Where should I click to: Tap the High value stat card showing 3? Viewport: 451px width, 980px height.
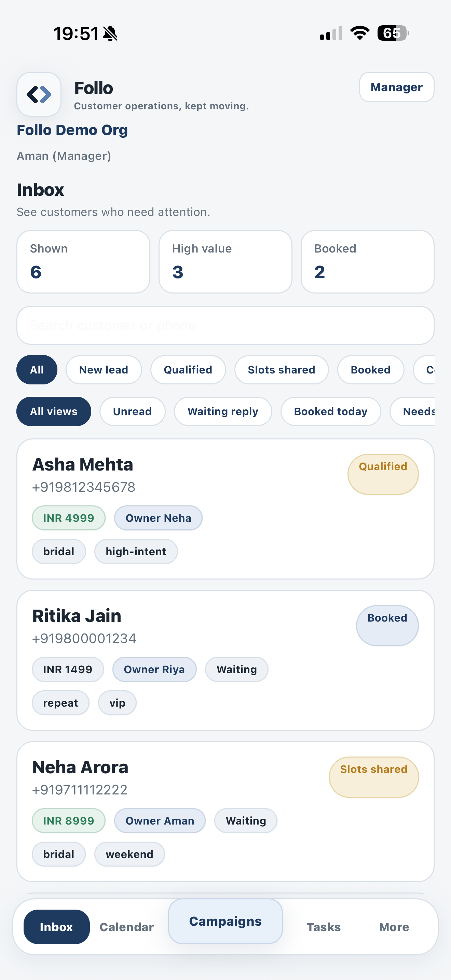click(x=225, y=262)
